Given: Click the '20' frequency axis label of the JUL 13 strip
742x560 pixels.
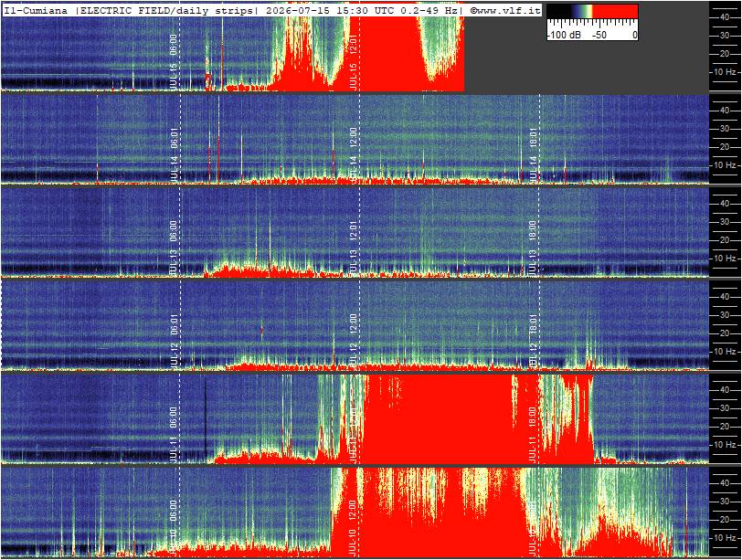Looking at the screenshot, I should [725, 240].
